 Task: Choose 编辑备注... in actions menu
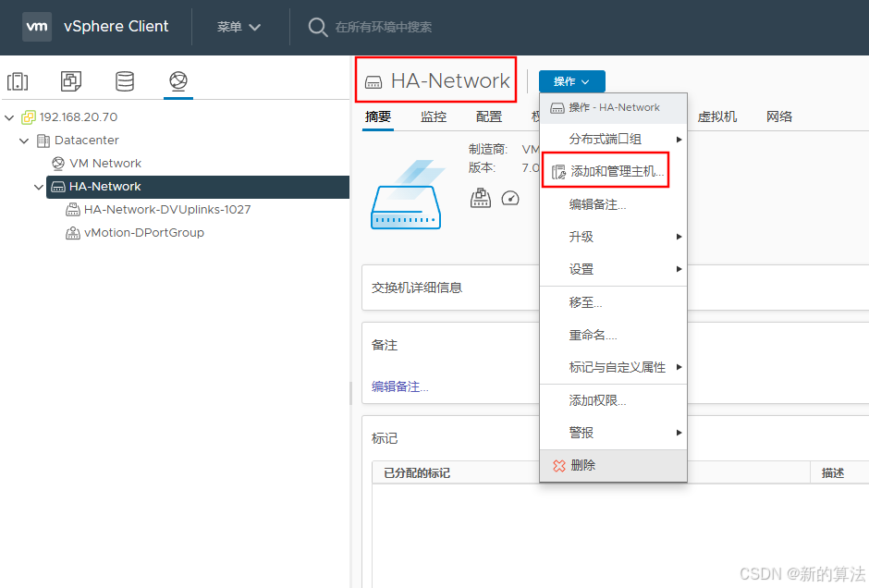pos(614,204)
